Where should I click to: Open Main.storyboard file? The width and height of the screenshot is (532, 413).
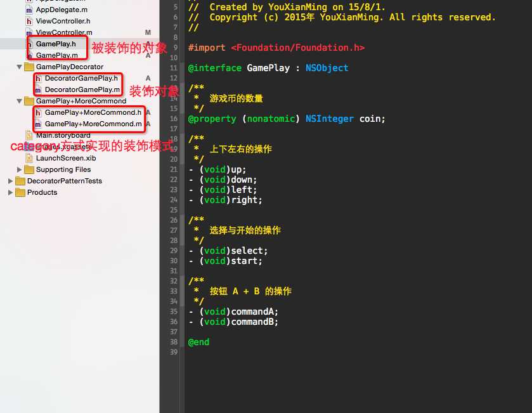[x=63, y=135]
